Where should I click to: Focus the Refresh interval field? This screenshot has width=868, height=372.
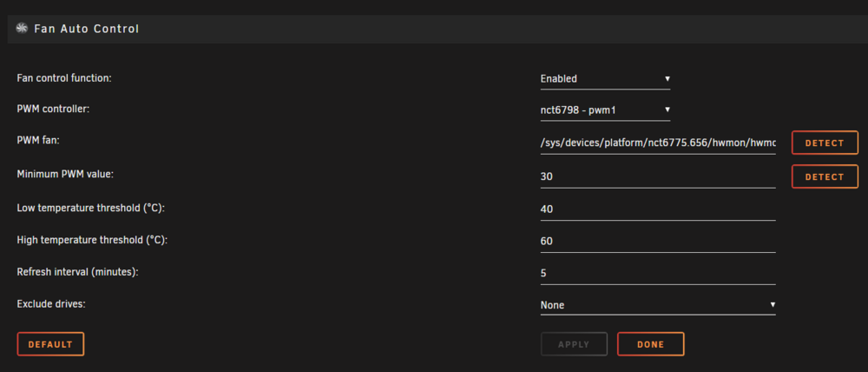click(658, 274)
